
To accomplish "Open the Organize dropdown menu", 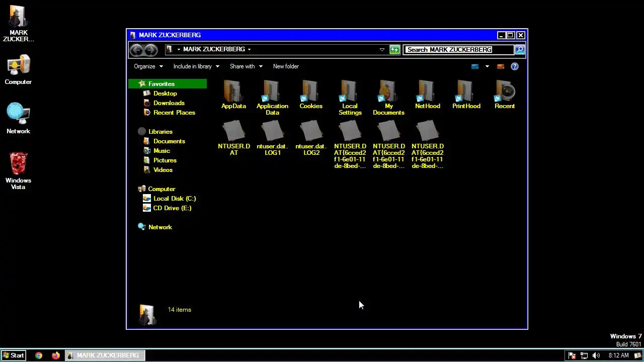I will [148, 66].
